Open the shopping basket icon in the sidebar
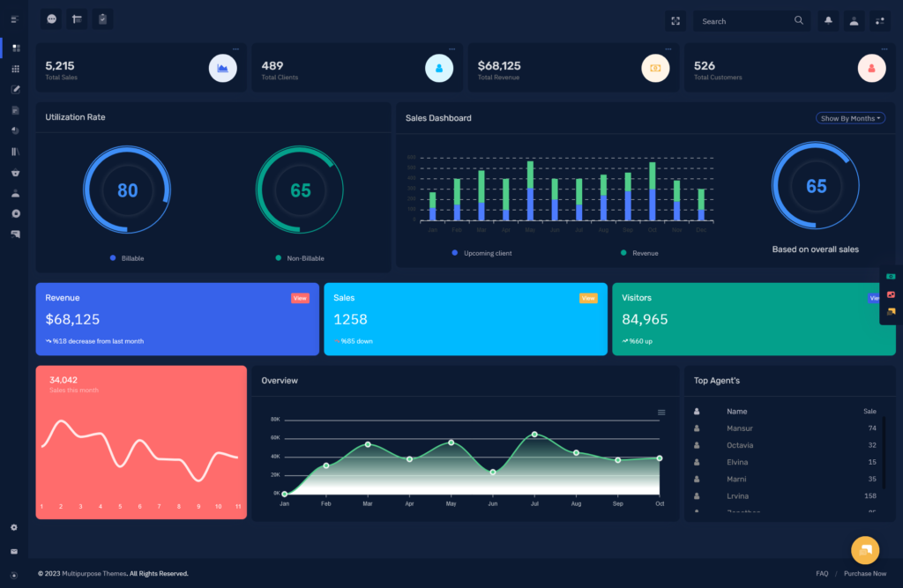The image size is (903, 588). pos(16,172)
